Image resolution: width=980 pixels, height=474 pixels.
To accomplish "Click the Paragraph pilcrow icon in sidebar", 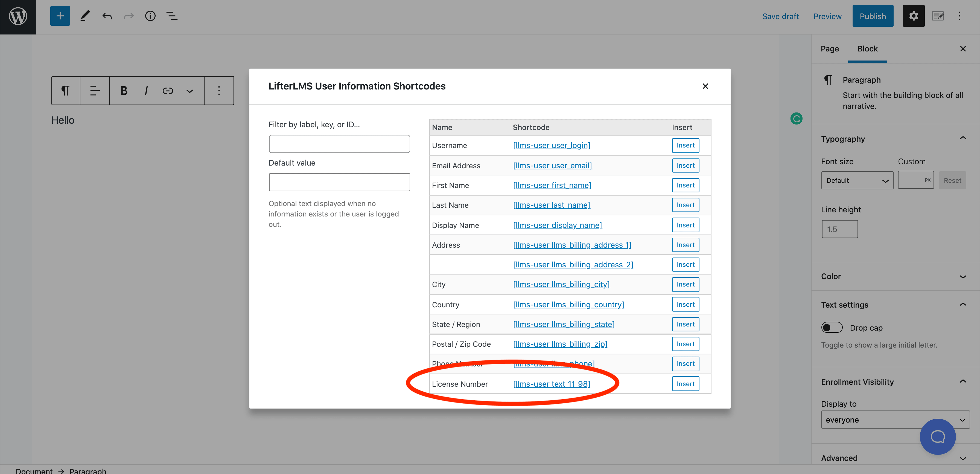I will click(828, 80).
